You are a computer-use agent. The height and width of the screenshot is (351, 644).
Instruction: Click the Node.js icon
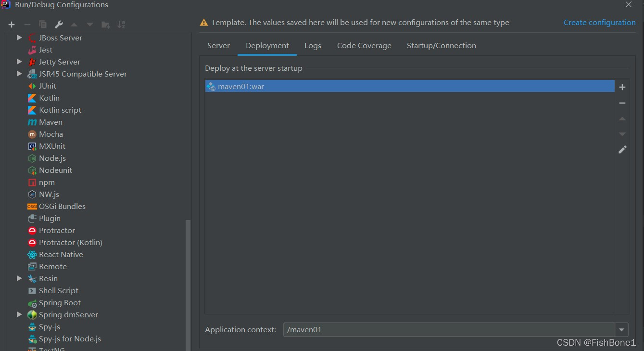pos(32,158)
